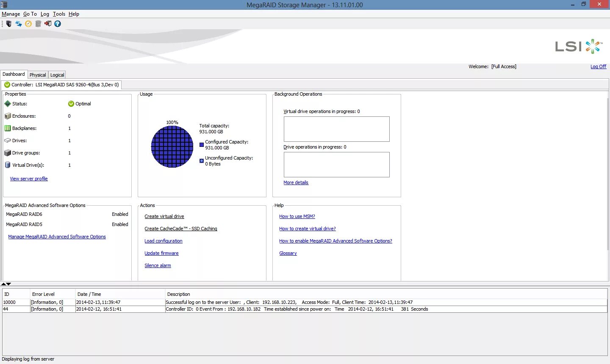Click Load configuration link
The width and height of the screenshot is (610, 364).
click(x=164, y=241)
